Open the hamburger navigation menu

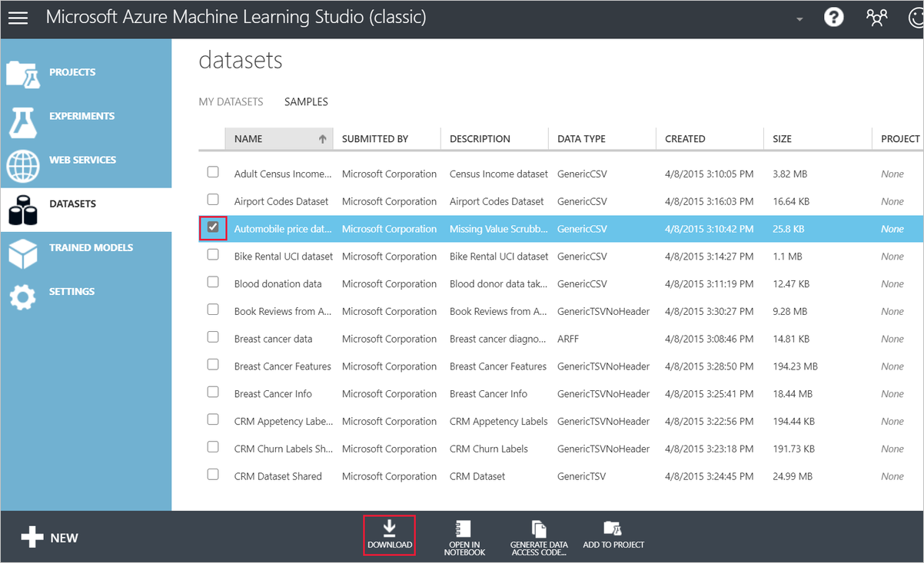[x=18, y=18]
